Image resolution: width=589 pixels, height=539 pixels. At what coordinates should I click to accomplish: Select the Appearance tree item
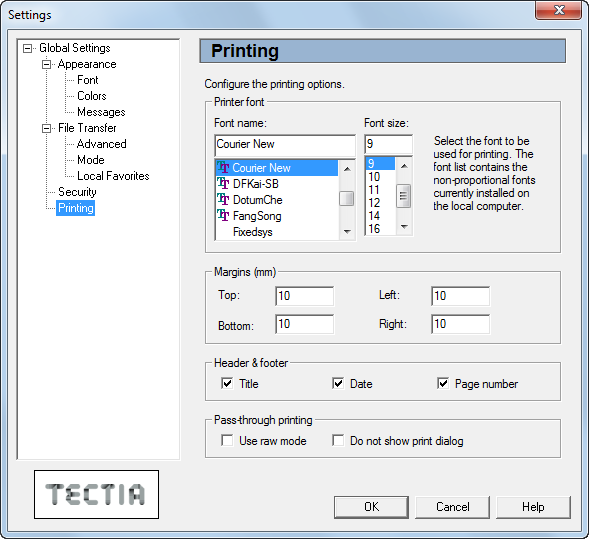coord(87,64)
